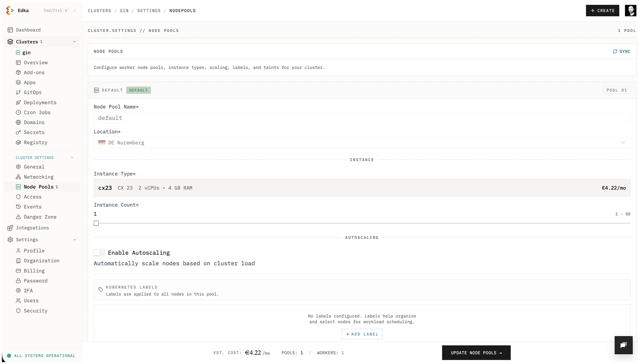
Task: Collapse the Clusters section chevron
Action: point(74,41)
